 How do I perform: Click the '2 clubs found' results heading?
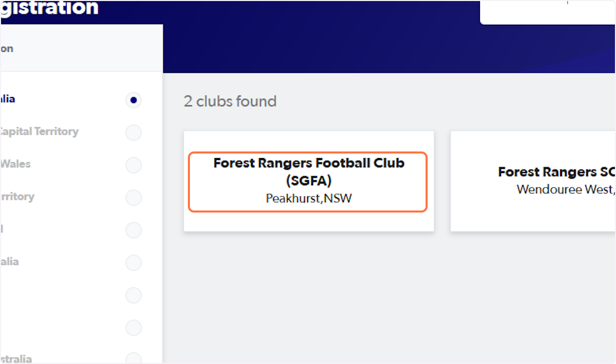click(230, 101)
